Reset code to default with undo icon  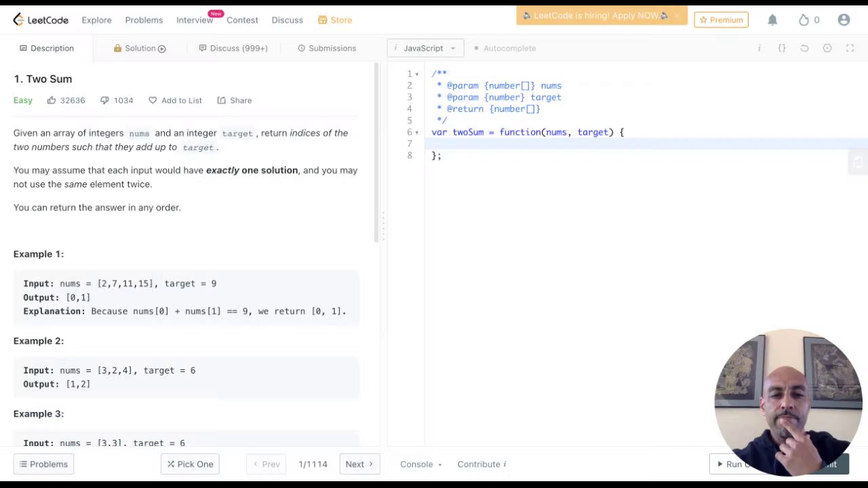tap(804, 48)
